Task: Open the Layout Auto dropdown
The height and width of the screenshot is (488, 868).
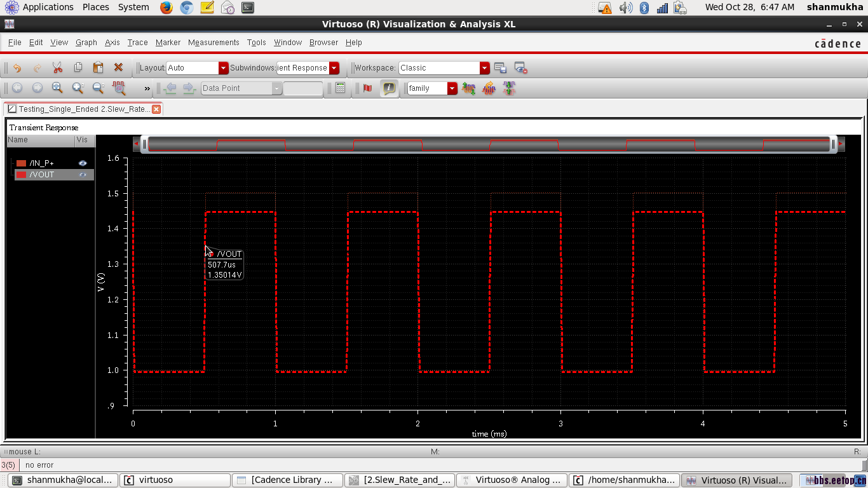Action: 223,68
